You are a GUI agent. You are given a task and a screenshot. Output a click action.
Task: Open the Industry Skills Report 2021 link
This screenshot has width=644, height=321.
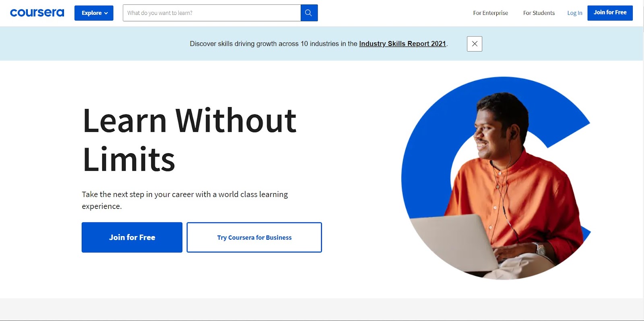[402, 43]
